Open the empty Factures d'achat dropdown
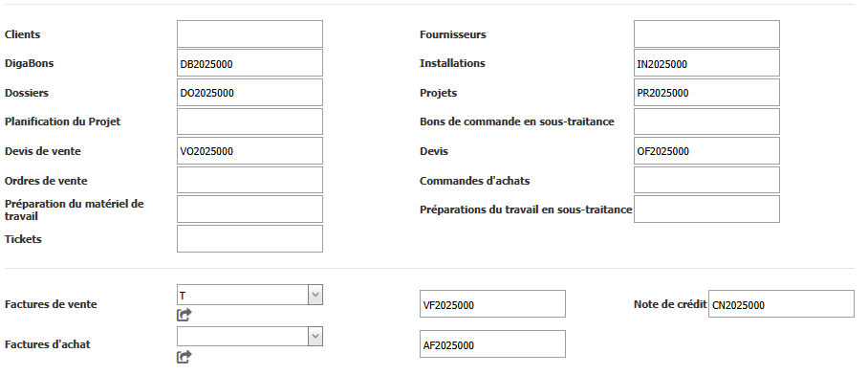868x375 pixels. click(250, 336)
